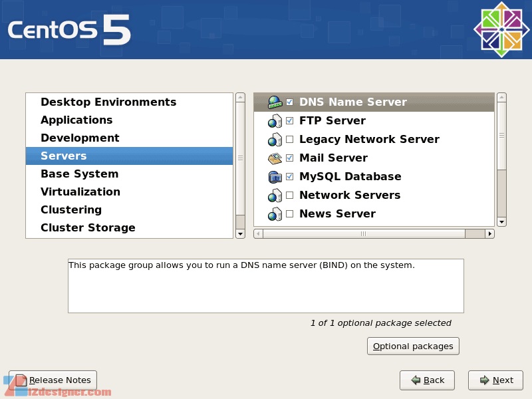Select the Clustering category
Screen dimensions: 532x399
coord(129,210)
